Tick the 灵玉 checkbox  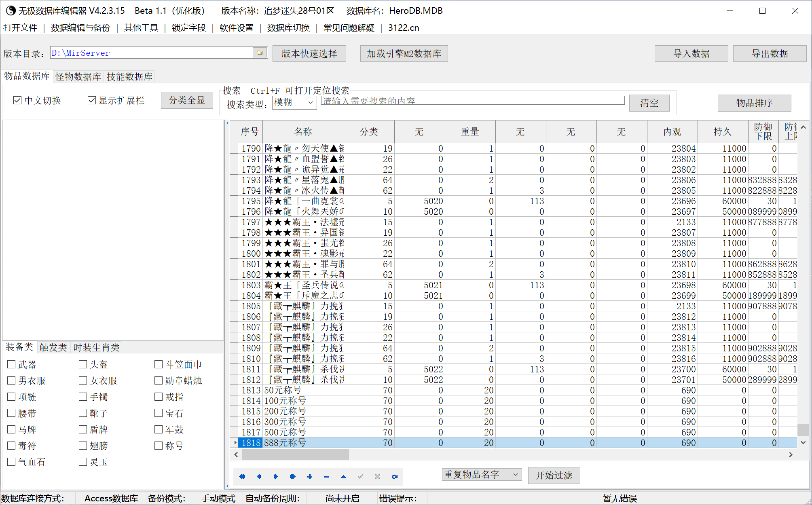click(x=83, y=462)
